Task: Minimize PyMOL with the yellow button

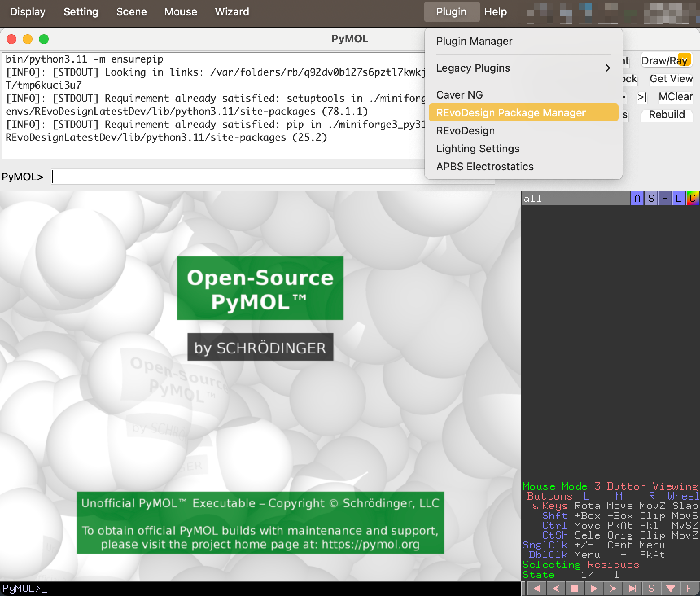Action: 28,39
